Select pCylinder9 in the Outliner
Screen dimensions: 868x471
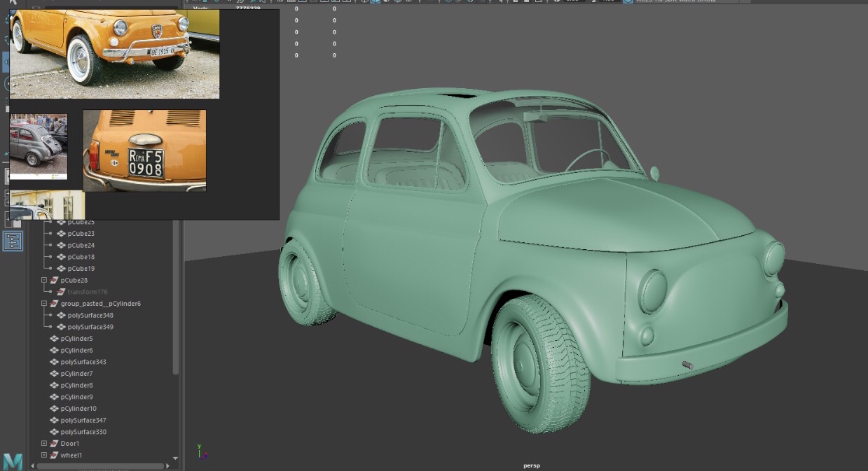[76, 397]
